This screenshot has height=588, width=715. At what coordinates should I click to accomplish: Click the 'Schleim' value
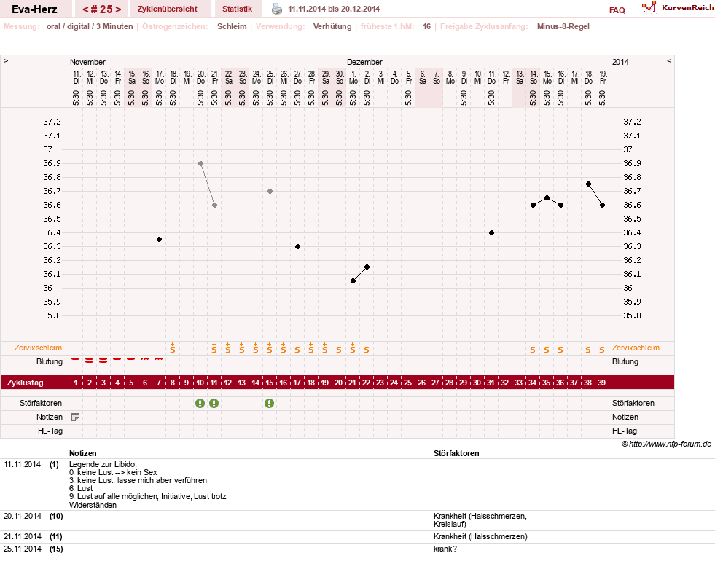(232, 26)
